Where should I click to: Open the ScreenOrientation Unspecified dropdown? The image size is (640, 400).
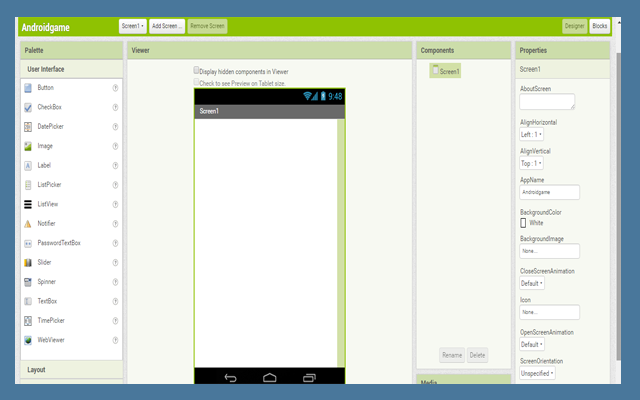coord(537,373)
